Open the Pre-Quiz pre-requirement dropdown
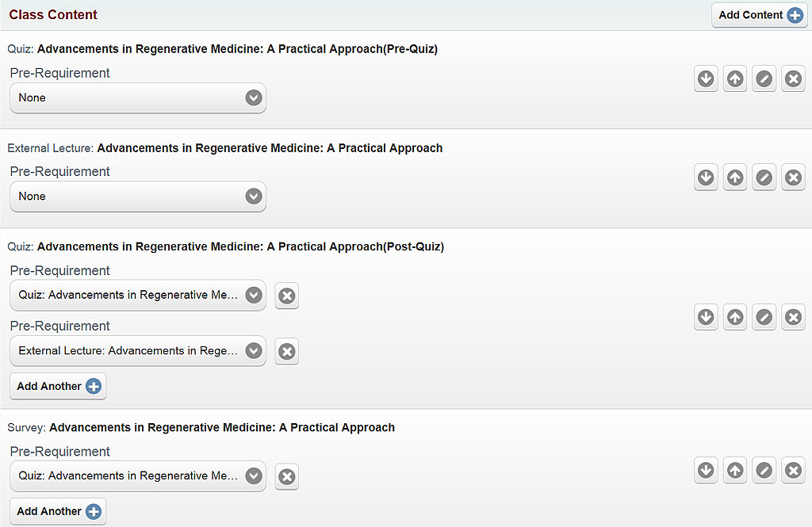The height and width of the screenshot is (527, 812). 138,98
